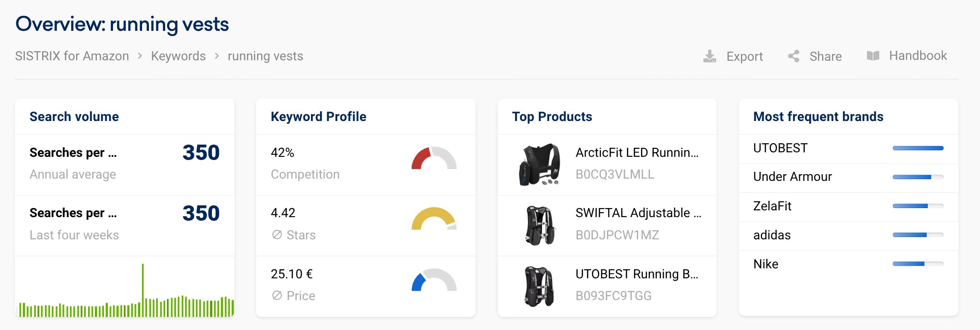Open the UTOBEST Running vest thumbnail

539,286
